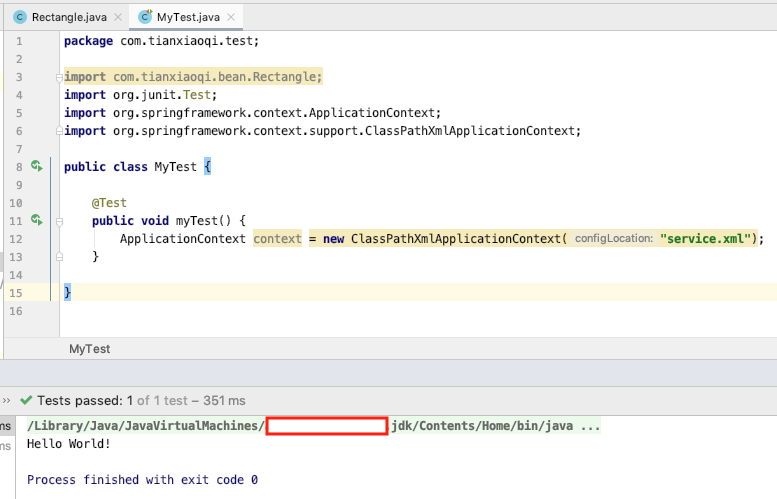This screenshot has height=499, width=777.
Task: Click the @Test annotation in code
Action: click(109, 202)
